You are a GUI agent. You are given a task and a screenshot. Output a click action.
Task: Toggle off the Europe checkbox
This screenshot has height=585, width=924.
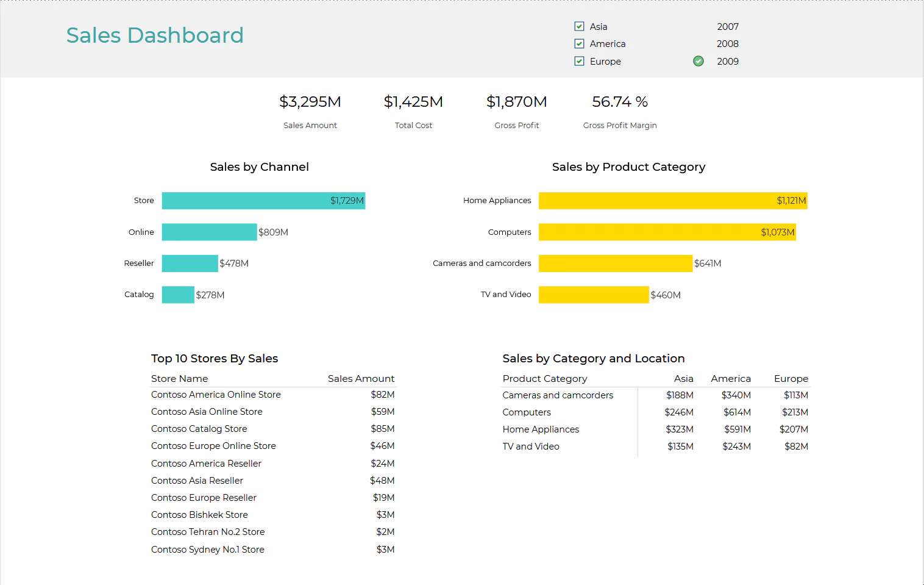coord(578,61)
